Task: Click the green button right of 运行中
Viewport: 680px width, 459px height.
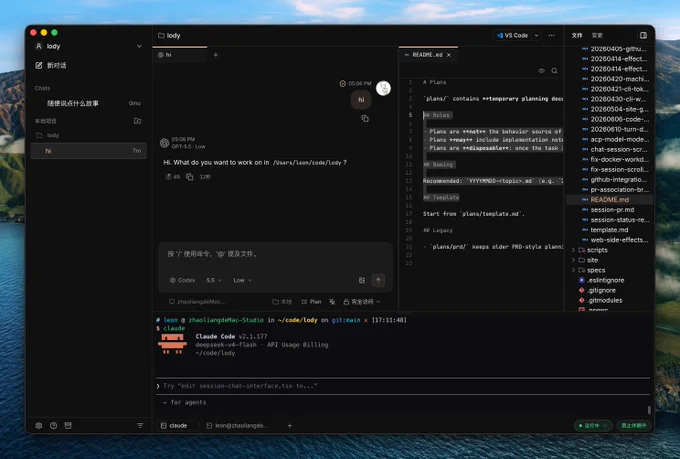Action: click(x=633, y=426)
